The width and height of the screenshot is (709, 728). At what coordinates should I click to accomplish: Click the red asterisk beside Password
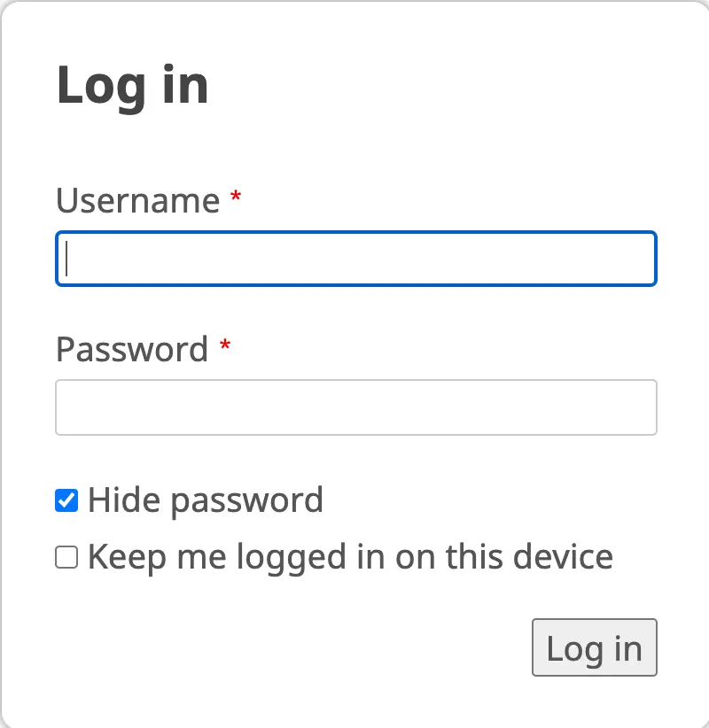224,345
